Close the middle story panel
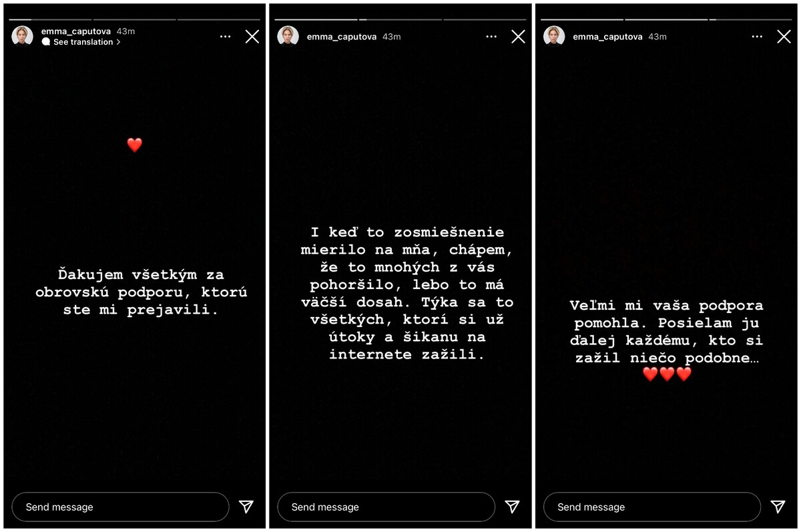Viewport: 801px width, 532px height. (518, 37)
